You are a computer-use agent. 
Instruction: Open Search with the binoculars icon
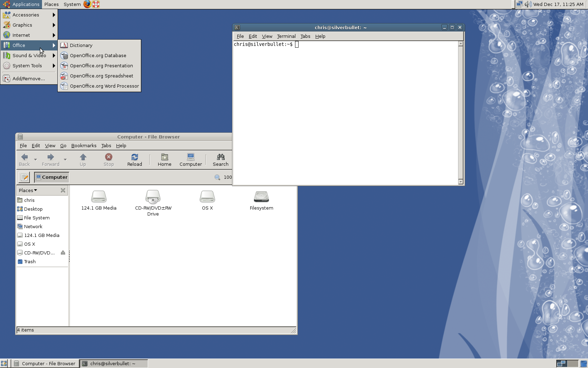click(x=220, y=160)
